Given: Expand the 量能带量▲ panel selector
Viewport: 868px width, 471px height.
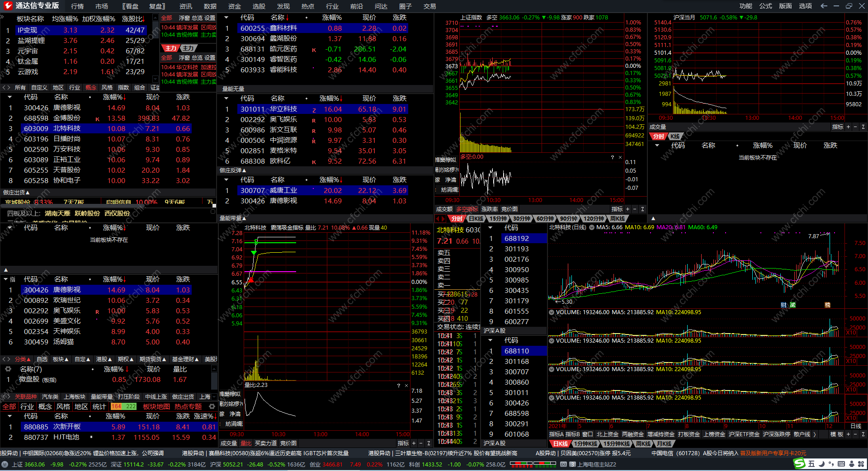Looking at the screenshot, I should 233,218.
